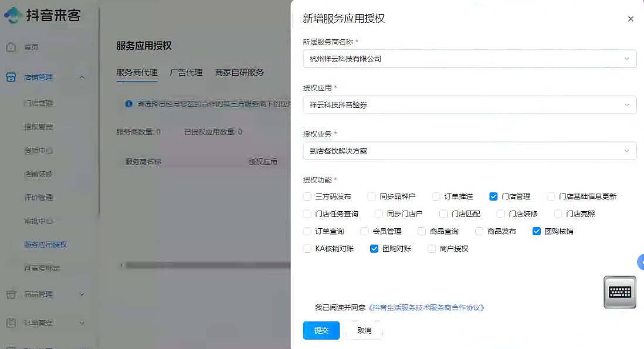The width and height of the screenshot is (644, 349).
Task: Check the 订单查询 checkbox
Action: coord(307,231)
